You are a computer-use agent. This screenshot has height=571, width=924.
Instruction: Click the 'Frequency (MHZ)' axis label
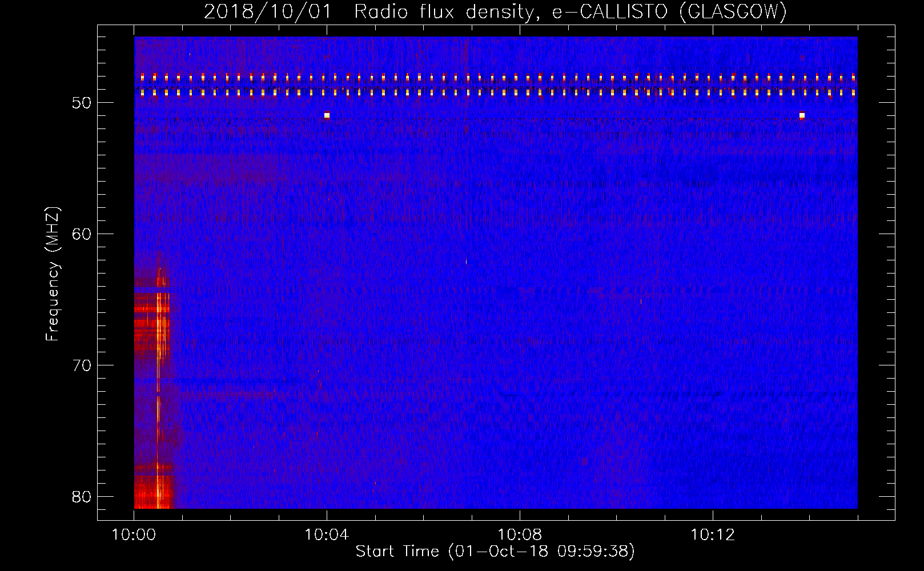coord(53,274)
